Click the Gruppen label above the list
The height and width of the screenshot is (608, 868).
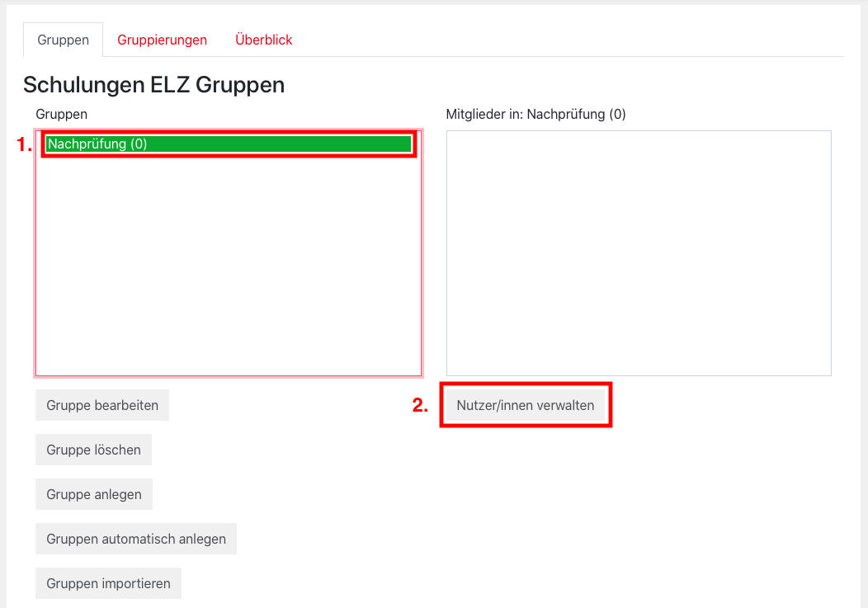click(x=61, y=114)
